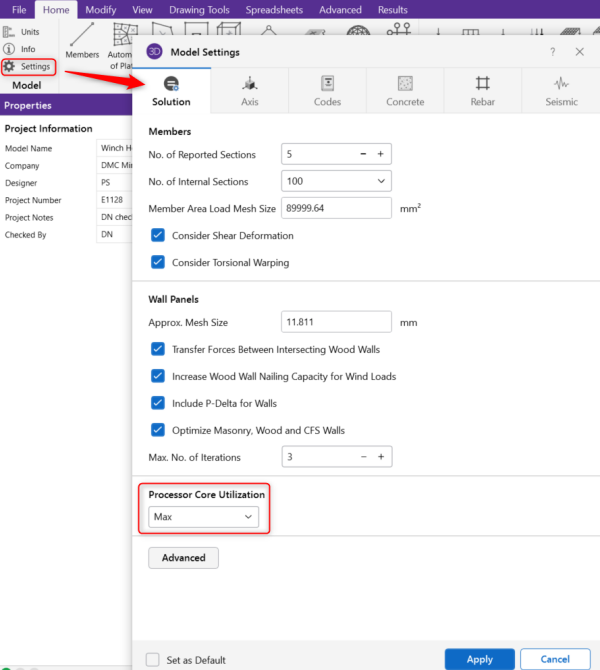Click the Project Information heading
This screenshot has width=600, height=670.
(48, 129)
